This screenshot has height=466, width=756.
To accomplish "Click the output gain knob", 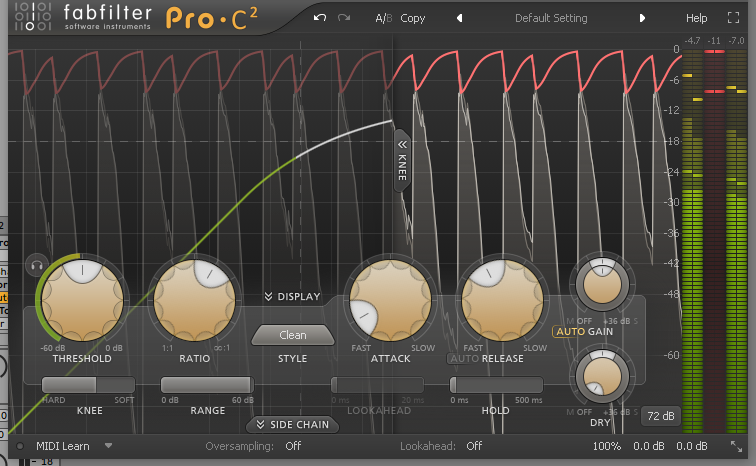I will coord(602,284).
